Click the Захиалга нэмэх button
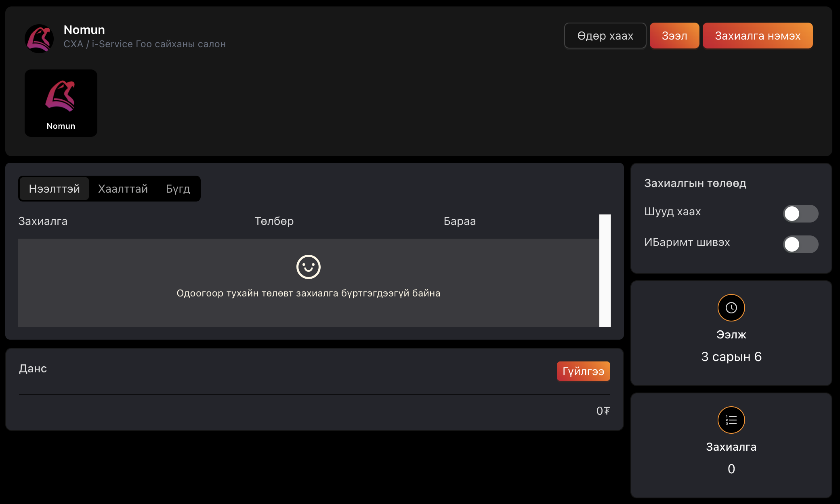This screenshot has width=840, height=504. click(x=757, y=36)
